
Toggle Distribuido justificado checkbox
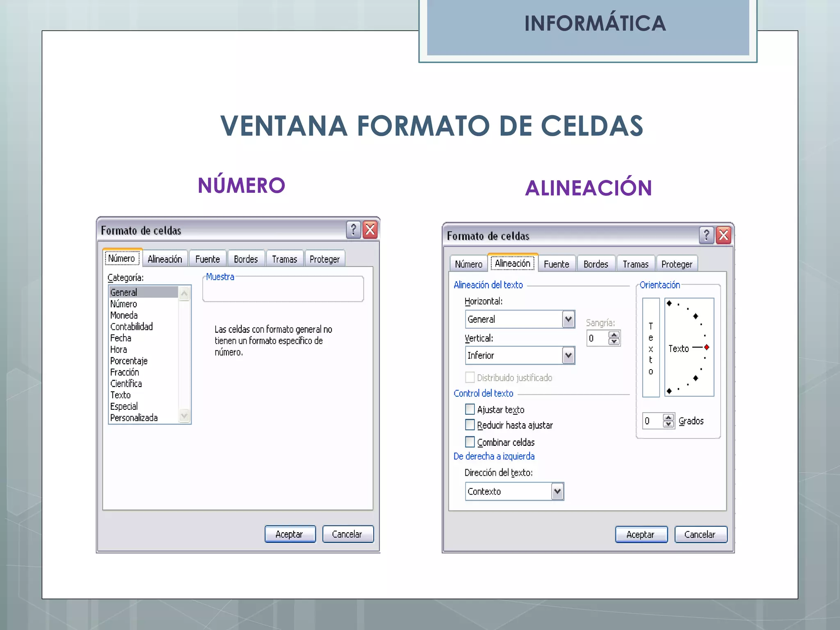(x=470, y=377)
